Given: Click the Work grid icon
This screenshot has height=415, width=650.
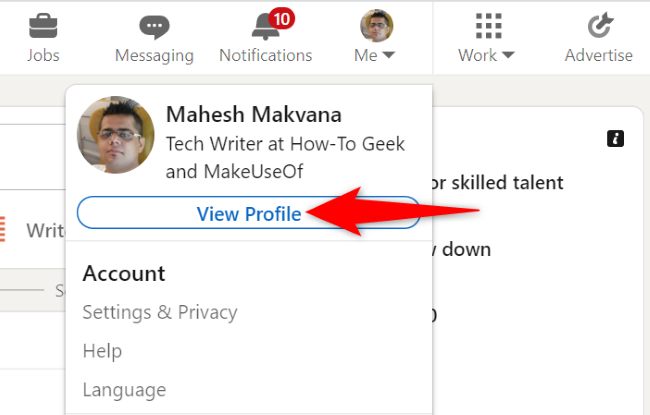Looking at the screenshot, I should (488, 25).
